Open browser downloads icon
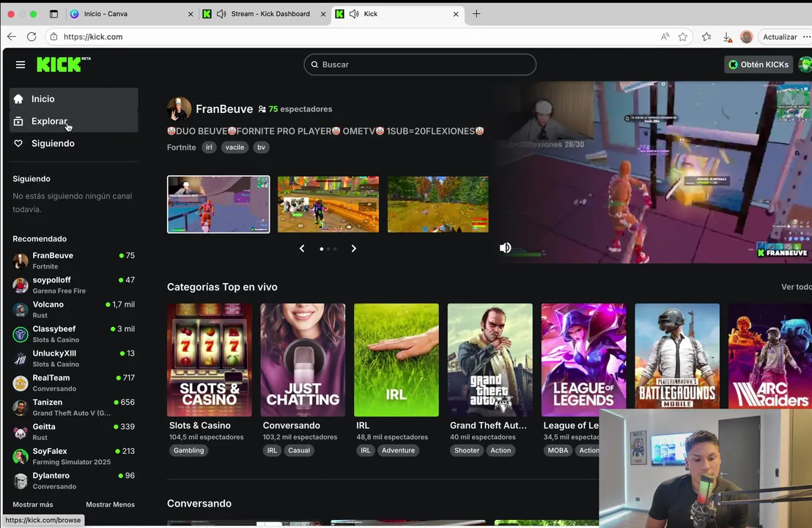This screenshot has height=528, width=812. click(727, 37)
